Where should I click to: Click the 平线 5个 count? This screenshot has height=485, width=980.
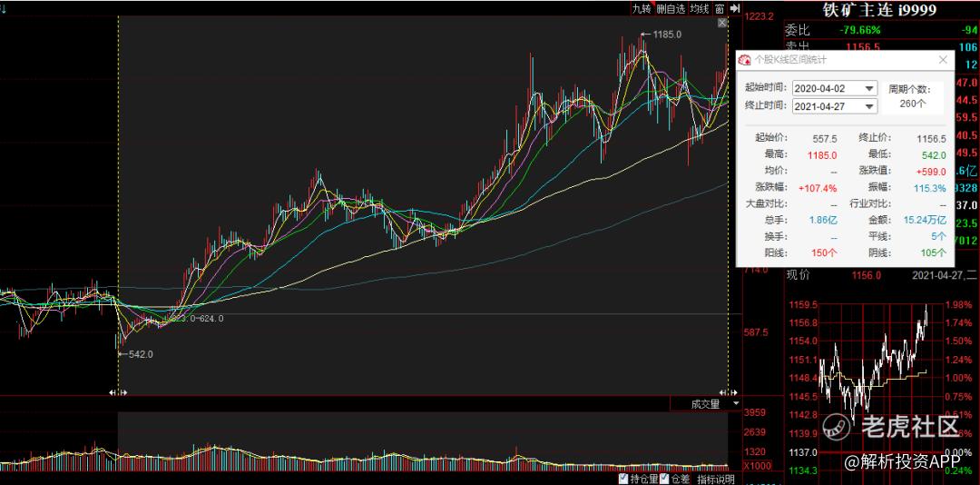coord(939,236)
